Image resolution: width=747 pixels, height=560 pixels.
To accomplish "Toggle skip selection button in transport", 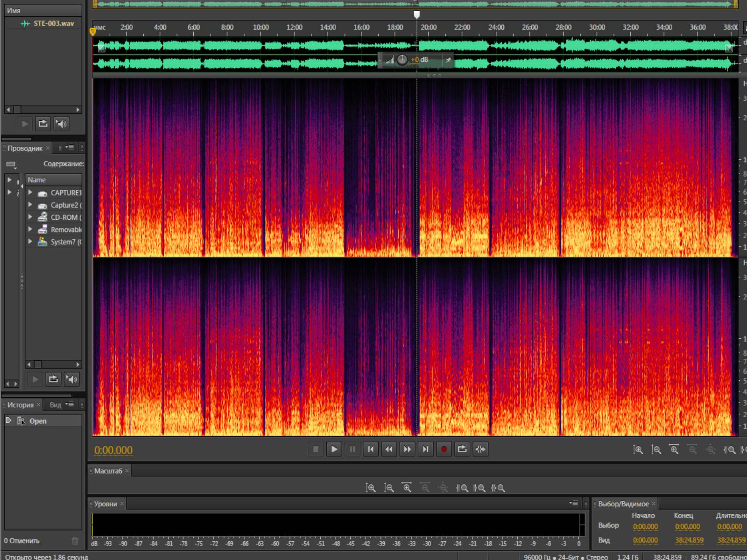I will 480,449.
